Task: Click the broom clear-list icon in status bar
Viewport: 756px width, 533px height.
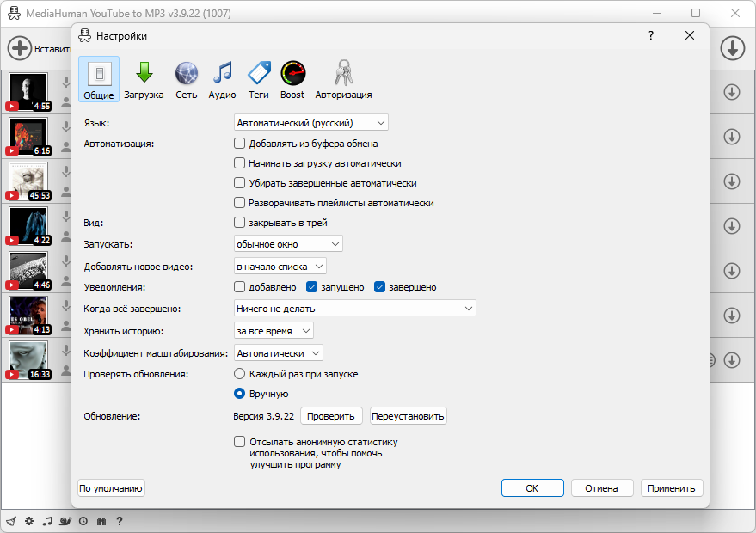Action: (x=11, y=521)
